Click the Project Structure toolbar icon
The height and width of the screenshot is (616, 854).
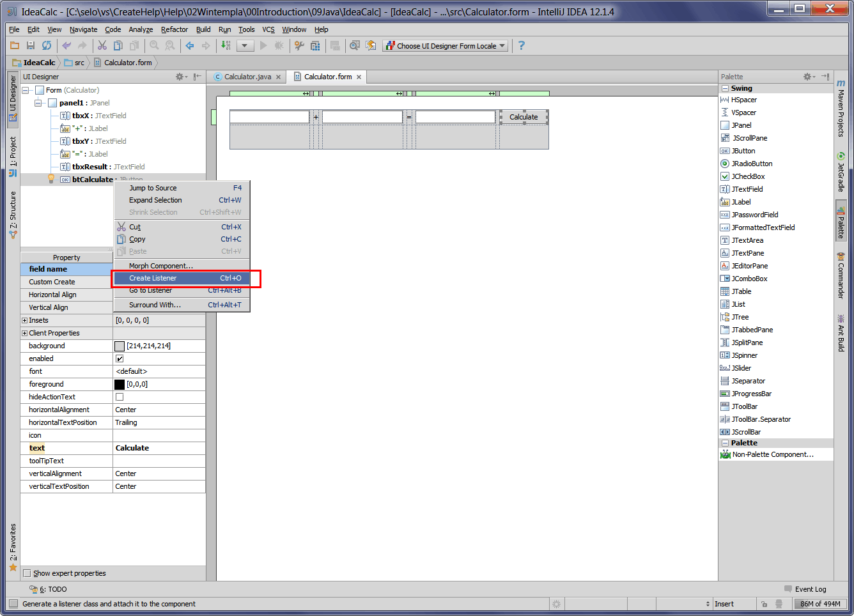tap(315, 45)
